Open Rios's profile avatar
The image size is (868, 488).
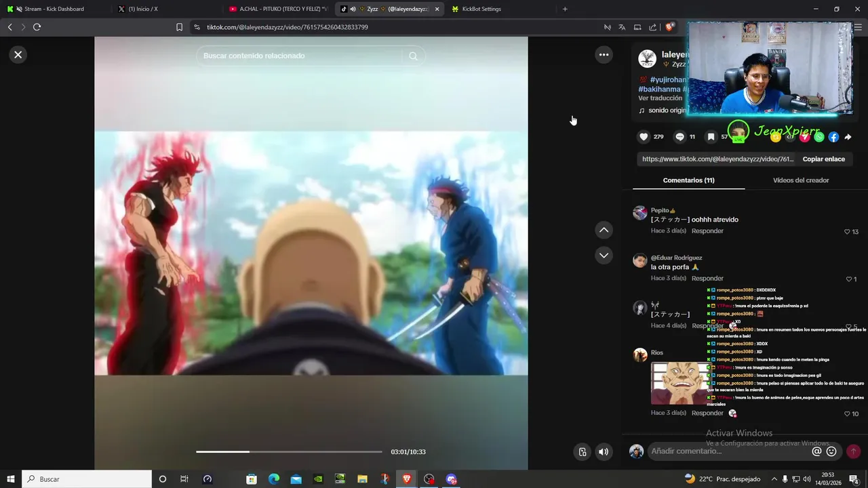[x=640, y=355]
